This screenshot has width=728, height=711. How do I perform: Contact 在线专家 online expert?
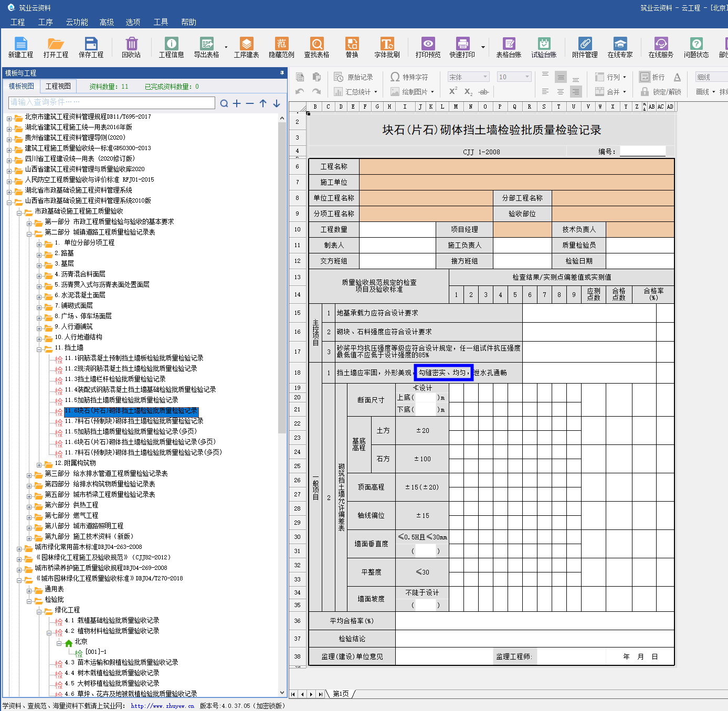click(620, 47)
